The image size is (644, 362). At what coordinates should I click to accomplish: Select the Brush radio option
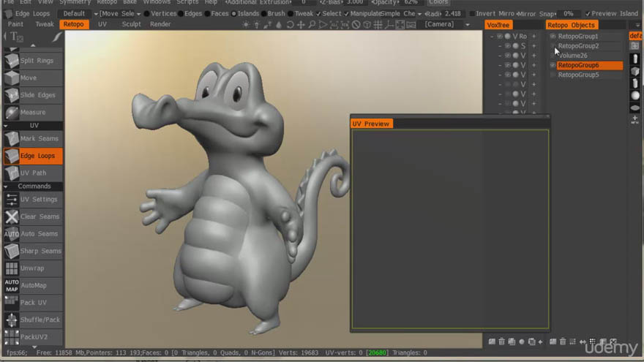click(273, 14)
